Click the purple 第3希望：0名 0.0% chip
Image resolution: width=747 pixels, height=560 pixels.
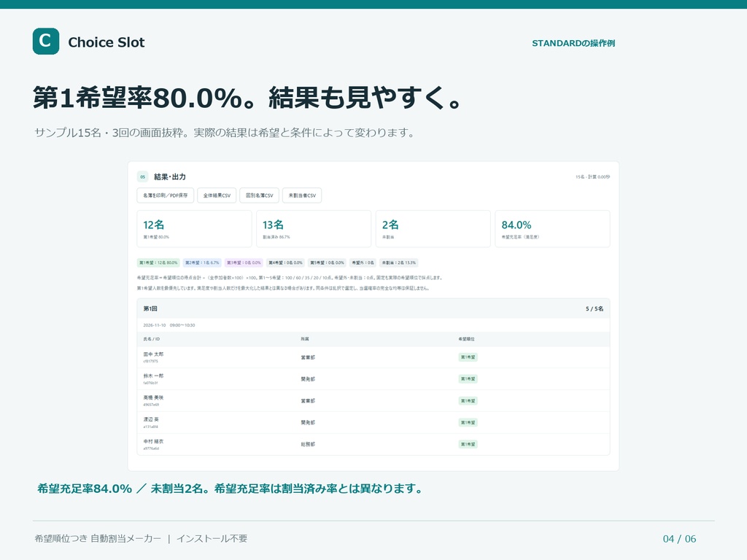[244, 262]
